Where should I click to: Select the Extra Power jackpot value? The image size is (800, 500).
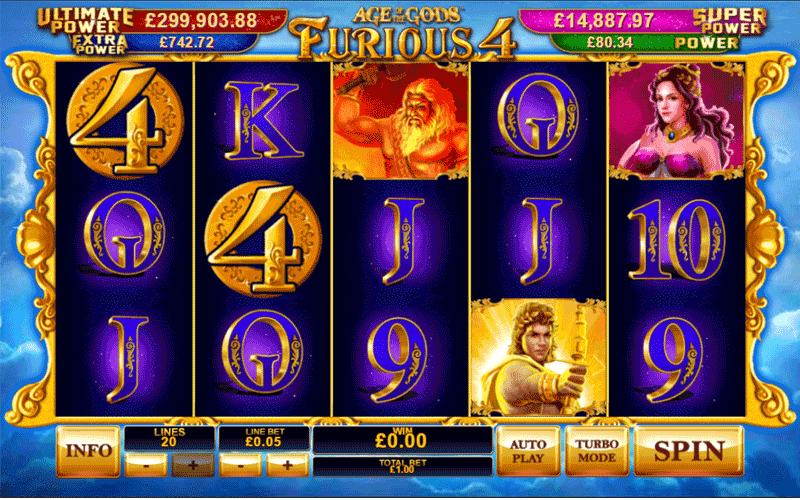(x=189, y=43)
